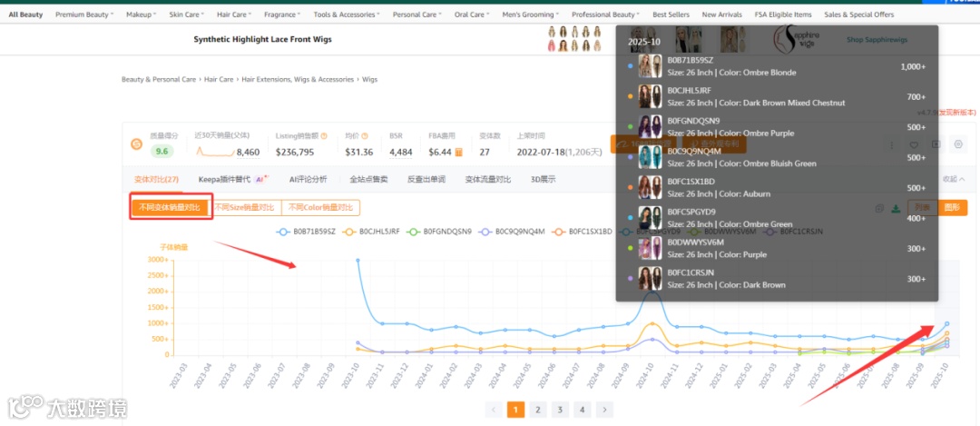Click the 30-day sales sparkline chart

[216, 151]
